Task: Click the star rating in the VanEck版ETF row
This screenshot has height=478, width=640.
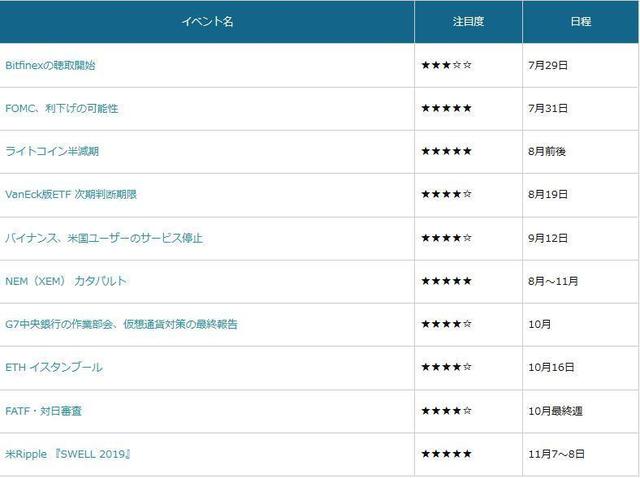Action: click(447, 194)
